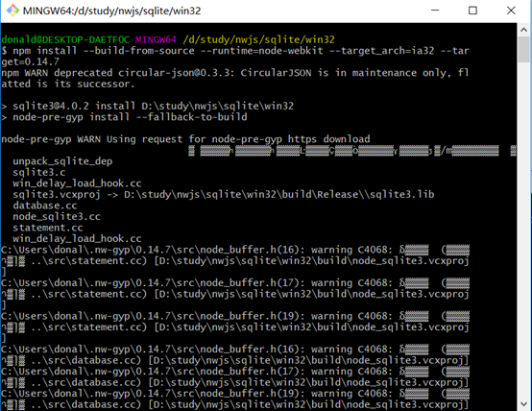Click the yellow path /d/study/nwjs/sqlite/win32
The height and width of the screenshot is (411, 532).
[x=258, y=39]
